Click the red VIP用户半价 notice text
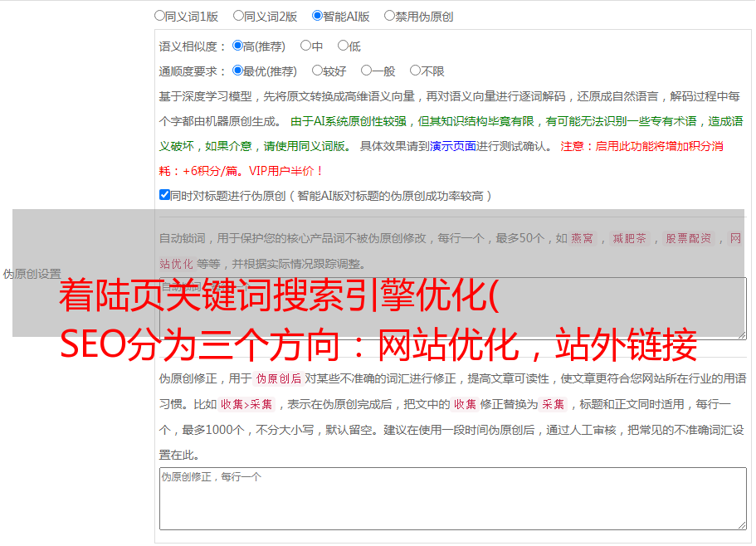 coord(285,171)
